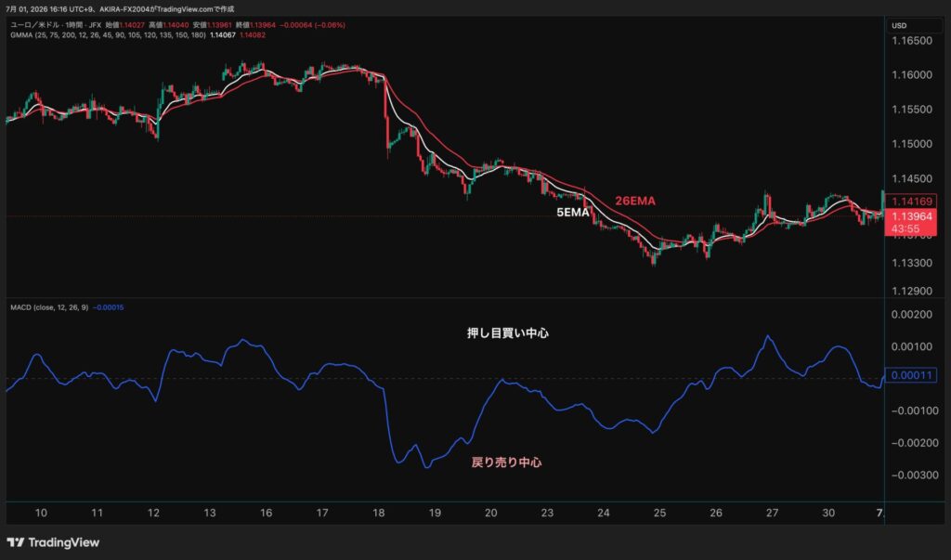Click the 1.15000 price scale level
The image size is (951, 560).
(x=912, y=144)
